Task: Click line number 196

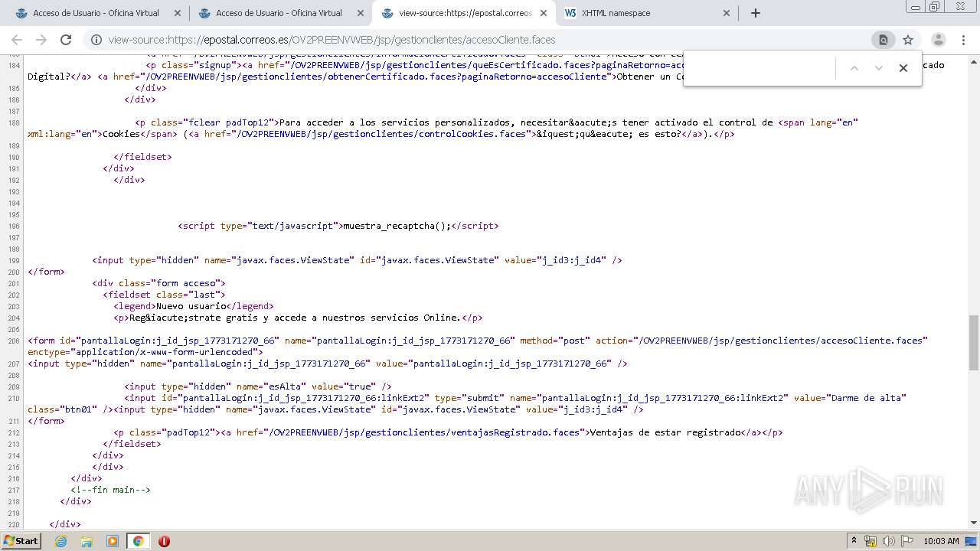Action: coord(14,227)
